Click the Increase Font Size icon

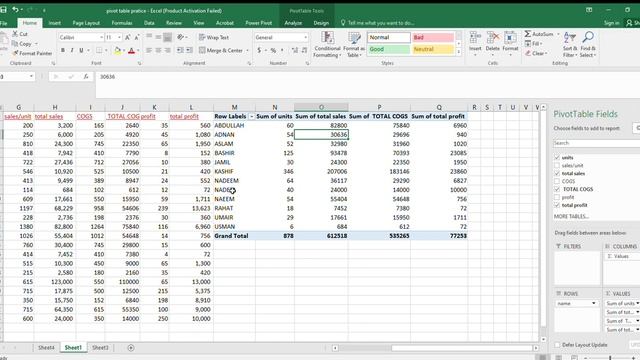[128, 37]
